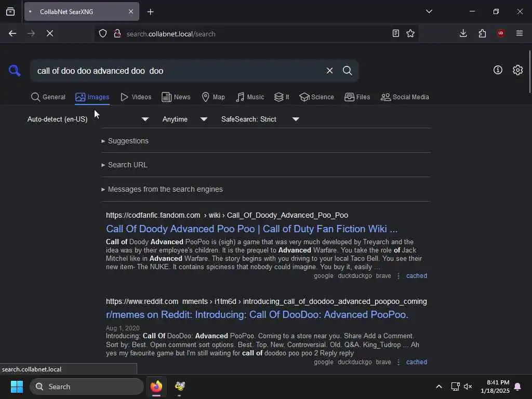Viewport: 532px width, 399px height.
Task: Submit search with magnifier button
Action: 347,71
